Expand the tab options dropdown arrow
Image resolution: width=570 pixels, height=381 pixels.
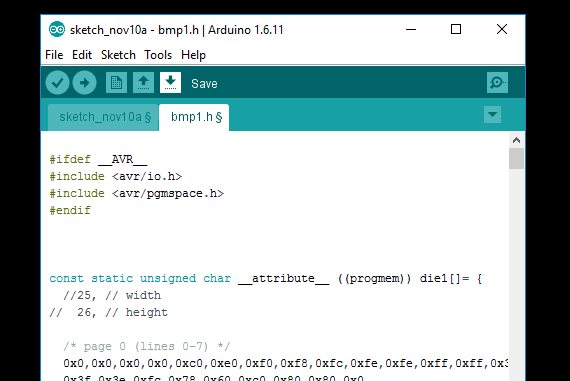pos(493,115)
